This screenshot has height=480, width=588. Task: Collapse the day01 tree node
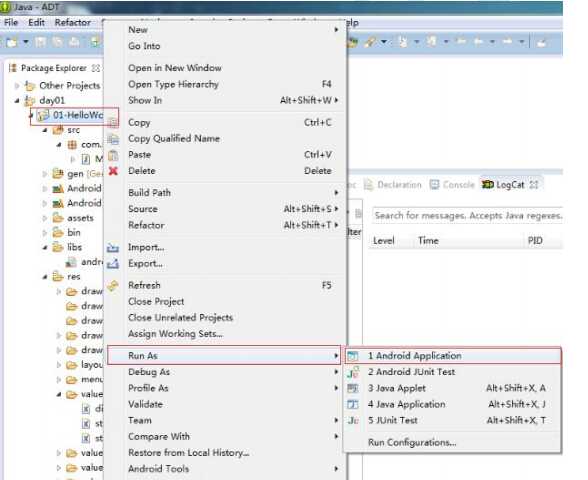coord(17,100)
